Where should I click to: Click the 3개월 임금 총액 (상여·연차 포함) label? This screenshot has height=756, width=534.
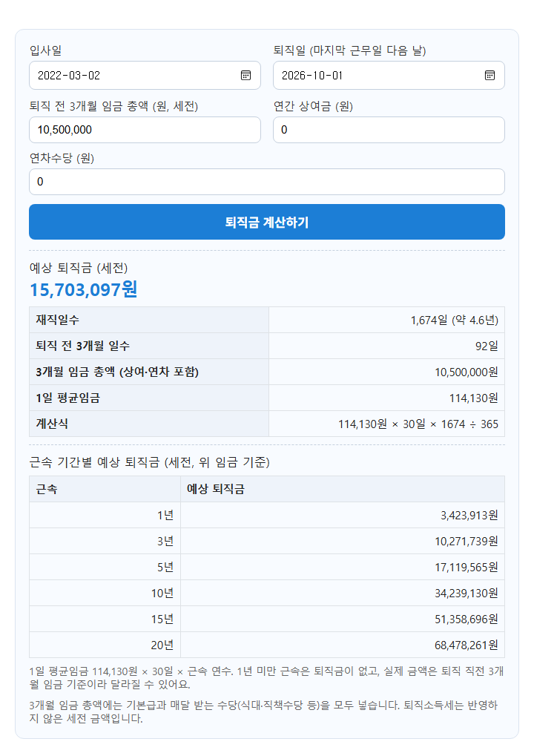(117, 372)
